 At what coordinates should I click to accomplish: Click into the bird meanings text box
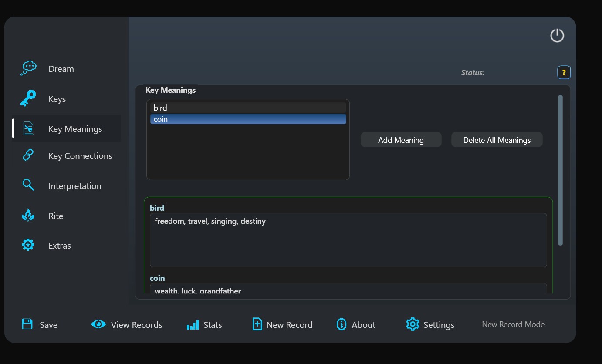(x=348, y=240)
